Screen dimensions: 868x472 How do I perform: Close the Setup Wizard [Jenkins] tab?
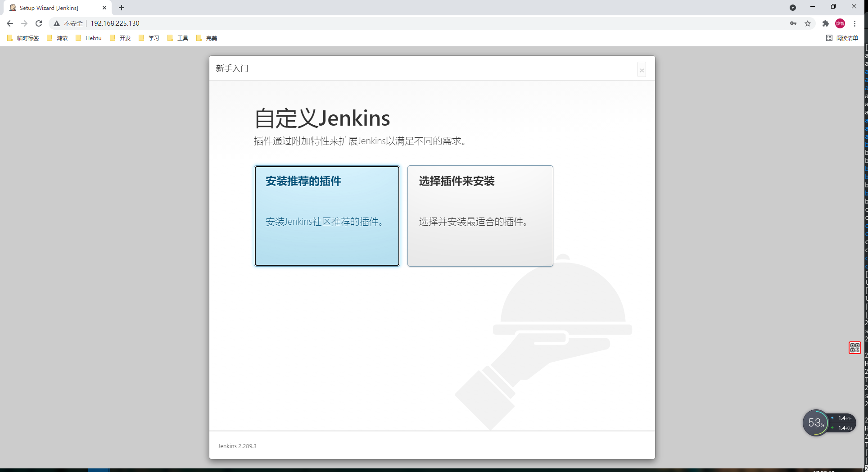coord(104,8)
